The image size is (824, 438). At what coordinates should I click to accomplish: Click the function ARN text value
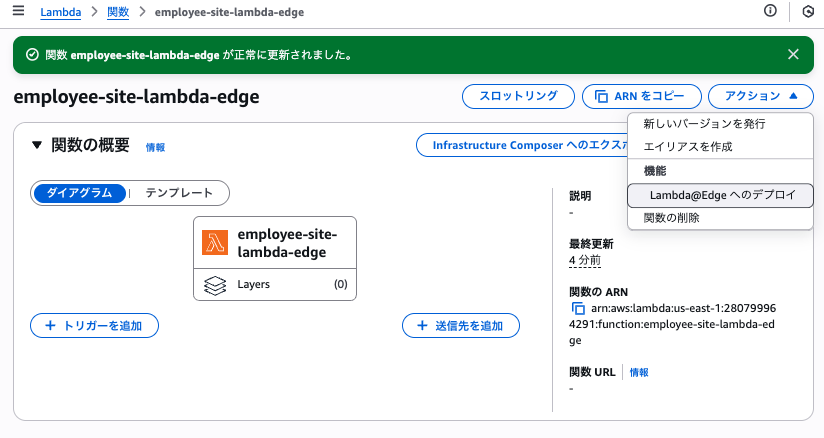pyautogui.click(x=672, y=324)
